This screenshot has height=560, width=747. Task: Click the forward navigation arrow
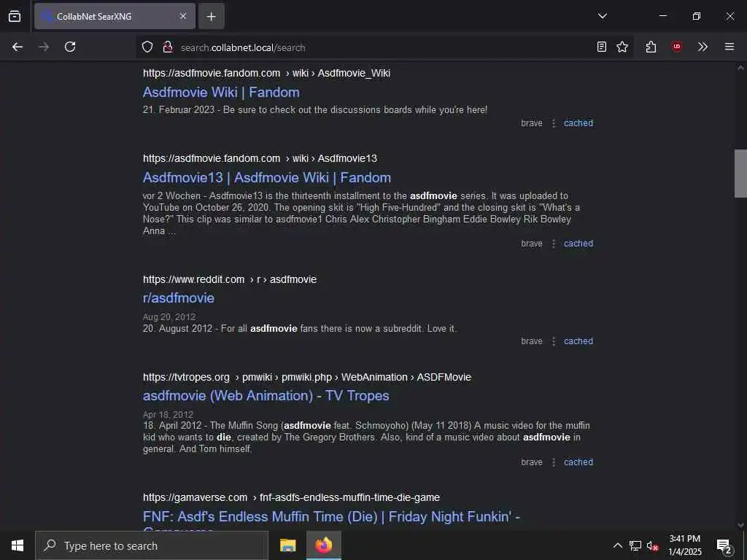click(44, 47)
